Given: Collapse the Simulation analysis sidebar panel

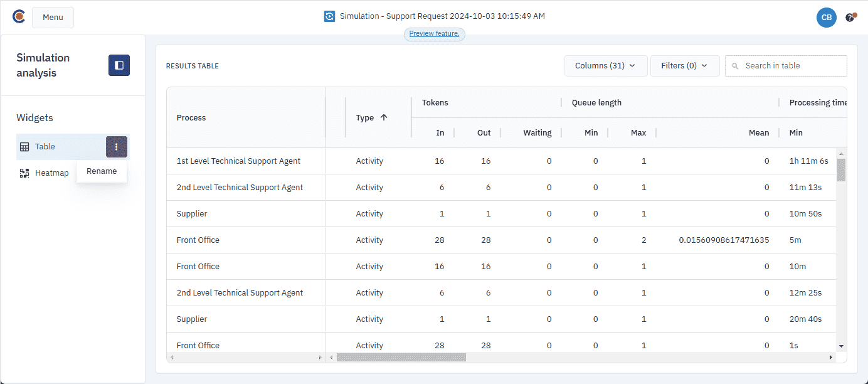Looking at the screenshot, I should point(119,65).
